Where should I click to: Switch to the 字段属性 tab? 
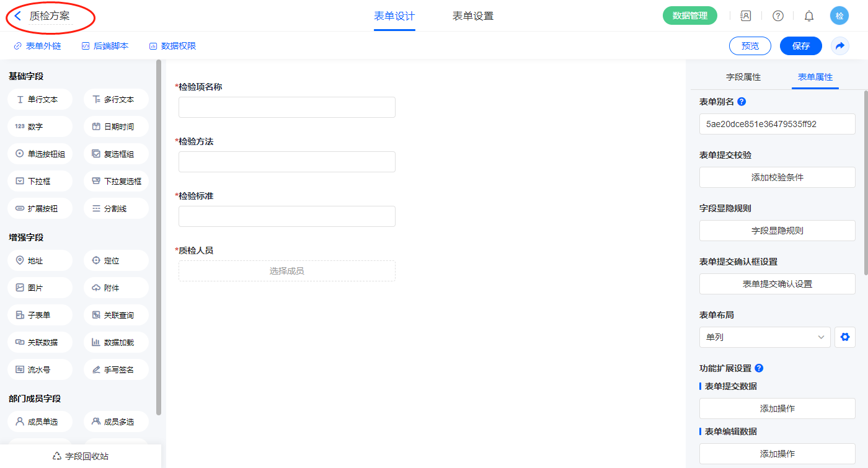tap(743, 77)
